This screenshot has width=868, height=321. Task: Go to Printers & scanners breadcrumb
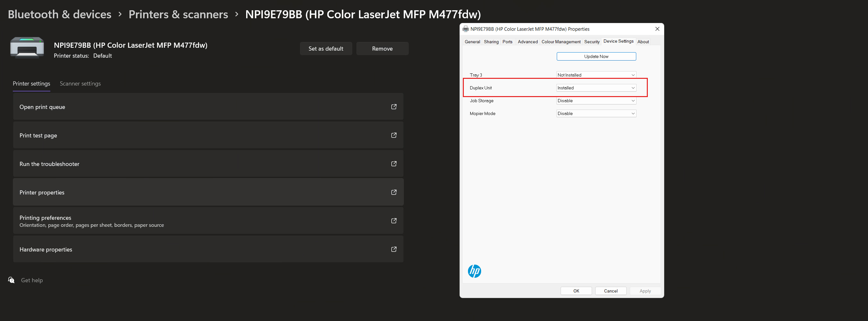[178, 14]
